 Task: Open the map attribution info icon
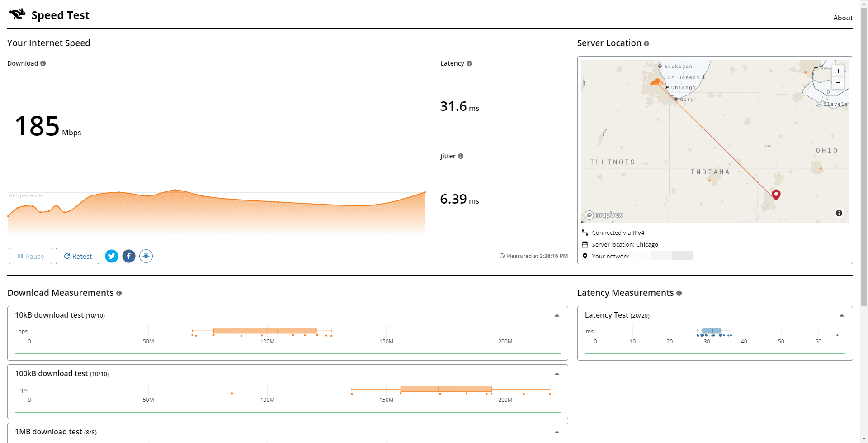[x=839, y=213]
